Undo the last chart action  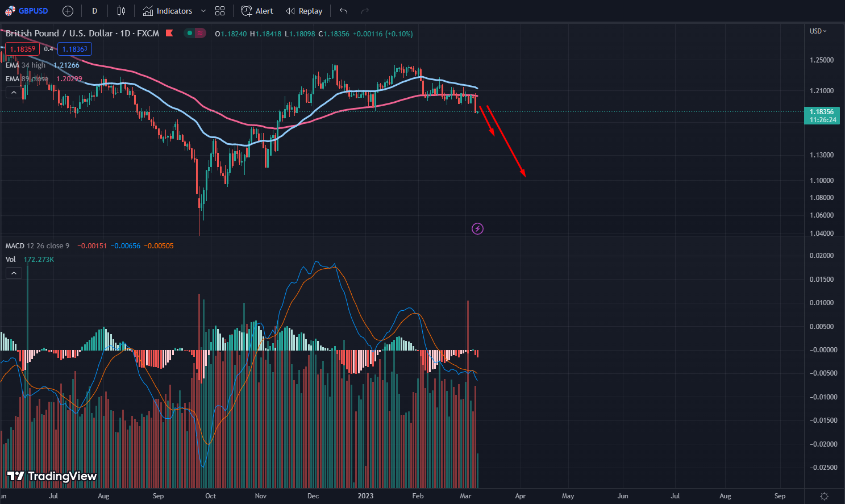(x=343, y=11)
